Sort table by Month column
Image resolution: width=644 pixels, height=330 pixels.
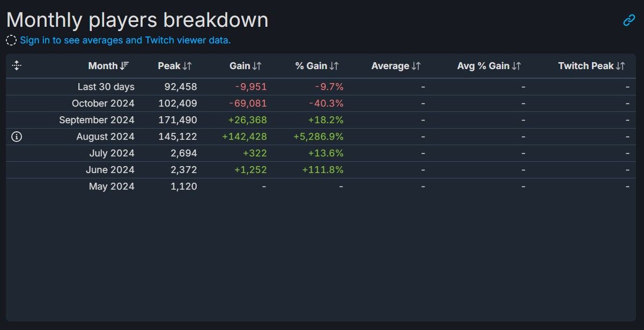(108, 66)
